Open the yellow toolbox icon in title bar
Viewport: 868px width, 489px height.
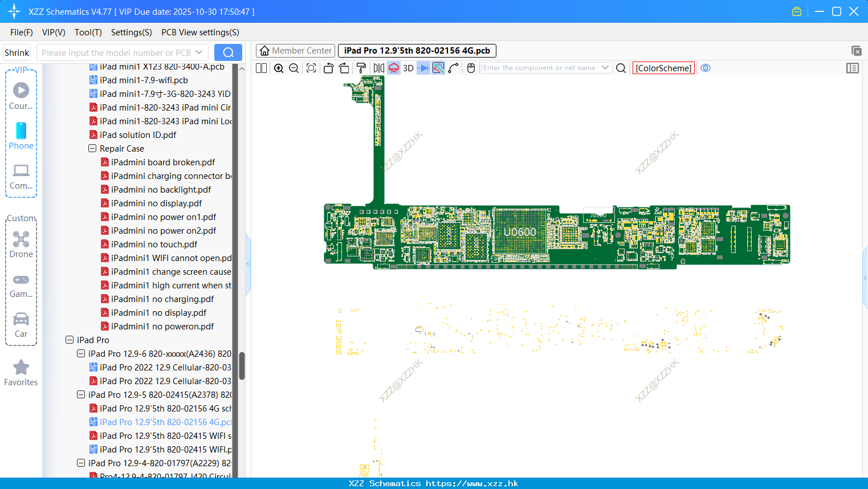pos(797,11)
